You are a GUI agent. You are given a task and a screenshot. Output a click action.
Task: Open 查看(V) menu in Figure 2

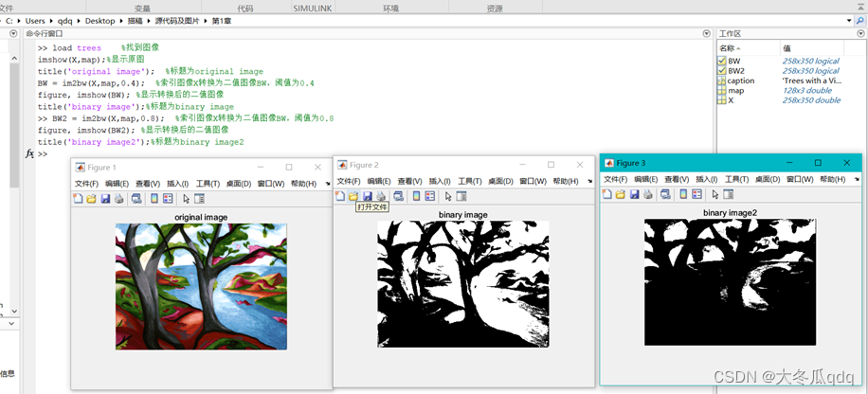click(409, 181)
